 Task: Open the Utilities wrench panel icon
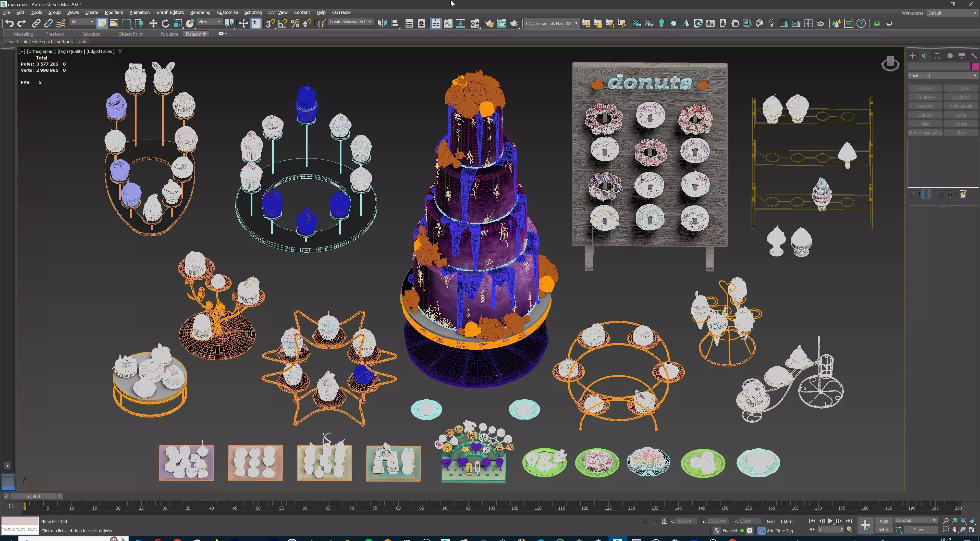pyautogui.click(x=974, y=56)
